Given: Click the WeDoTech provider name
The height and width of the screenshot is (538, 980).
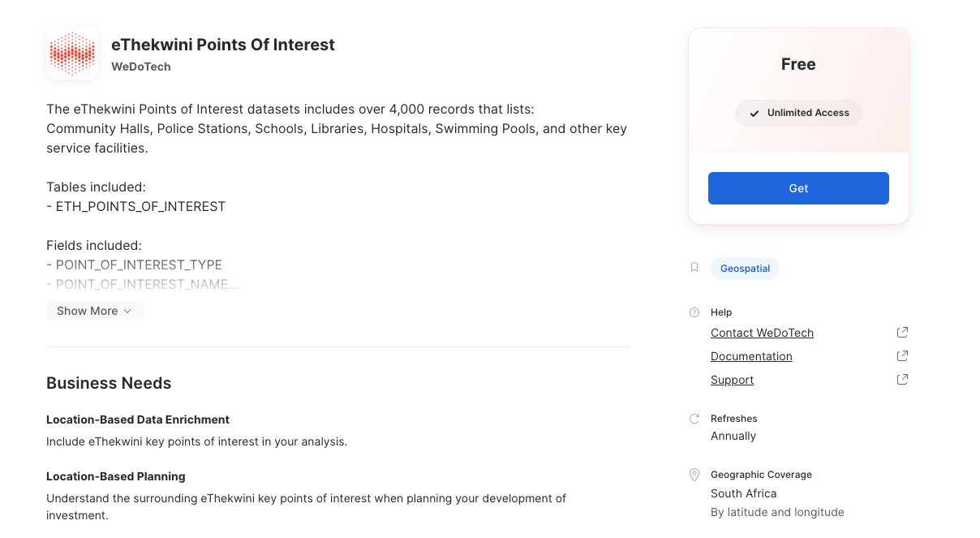Looking at the screenshot, I should pyautogui.click(x=141, y=67).
